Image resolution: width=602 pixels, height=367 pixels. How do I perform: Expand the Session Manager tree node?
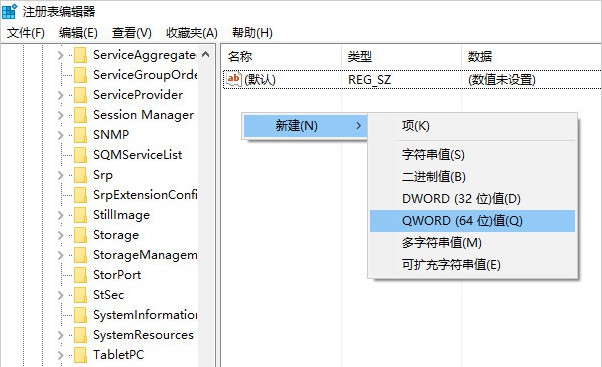(60, 115)
